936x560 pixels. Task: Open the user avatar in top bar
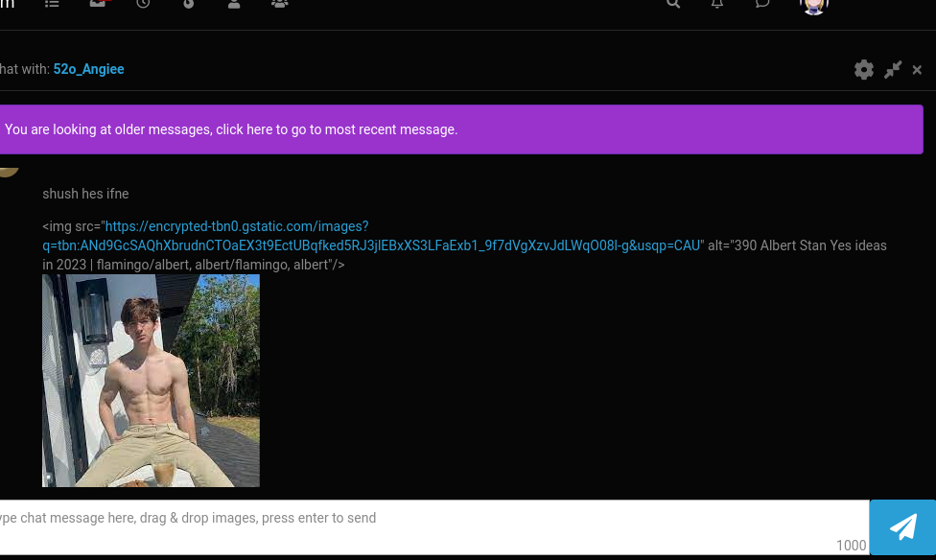pos(814,6)
